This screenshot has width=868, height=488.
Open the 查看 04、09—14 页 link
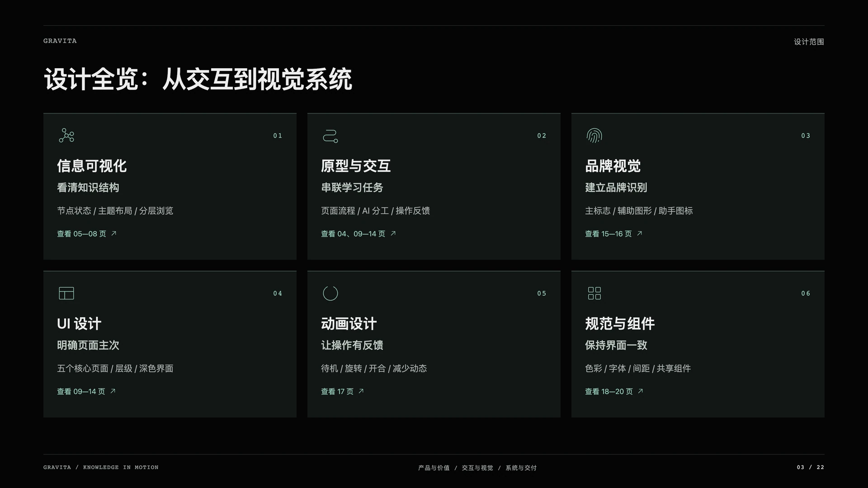[359, 234]
